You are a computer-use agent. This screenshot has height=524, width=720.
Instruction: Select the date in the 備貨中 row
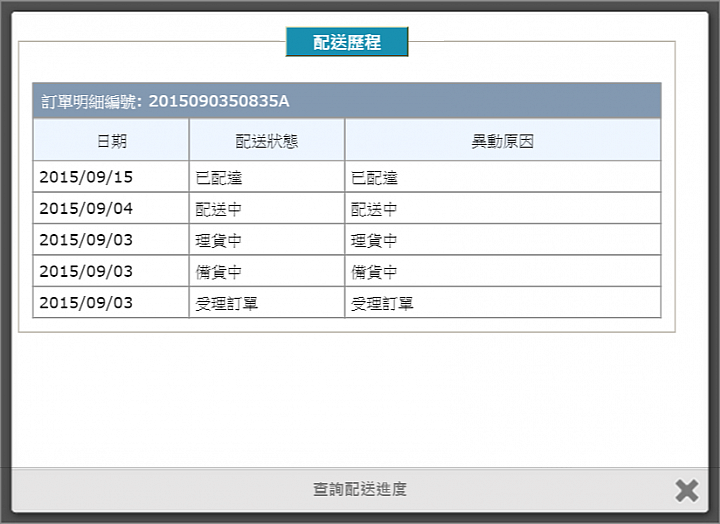tap(111, 271)
